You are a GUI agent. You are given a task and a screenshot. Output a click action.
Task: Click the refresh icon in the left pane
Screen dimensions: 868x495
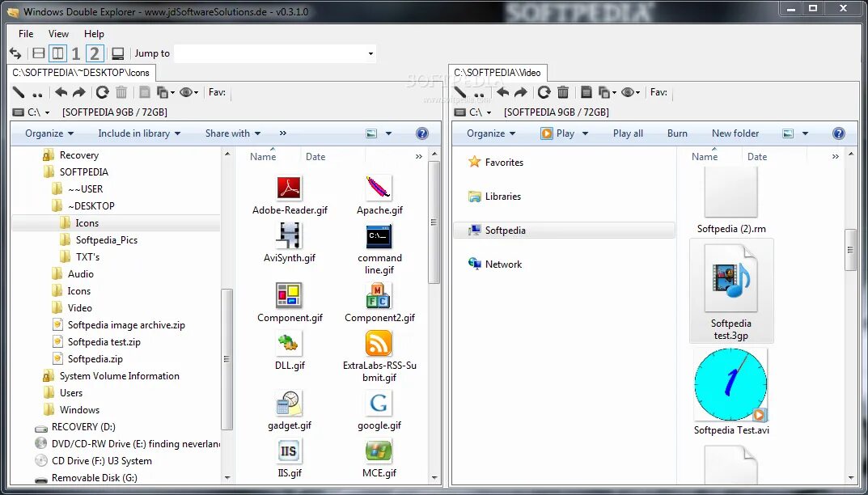102,92
